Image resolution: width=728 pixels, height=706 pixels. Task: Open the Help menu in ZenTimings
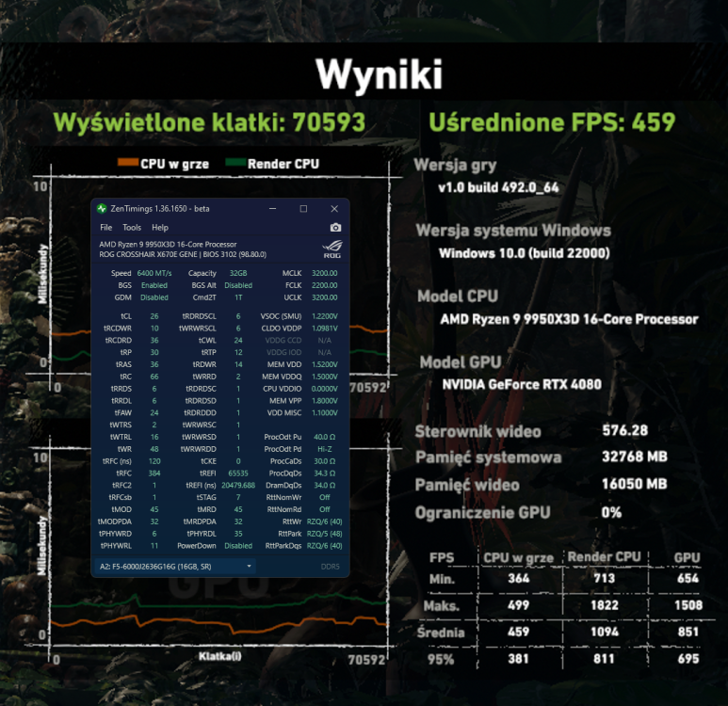(160, 228)
